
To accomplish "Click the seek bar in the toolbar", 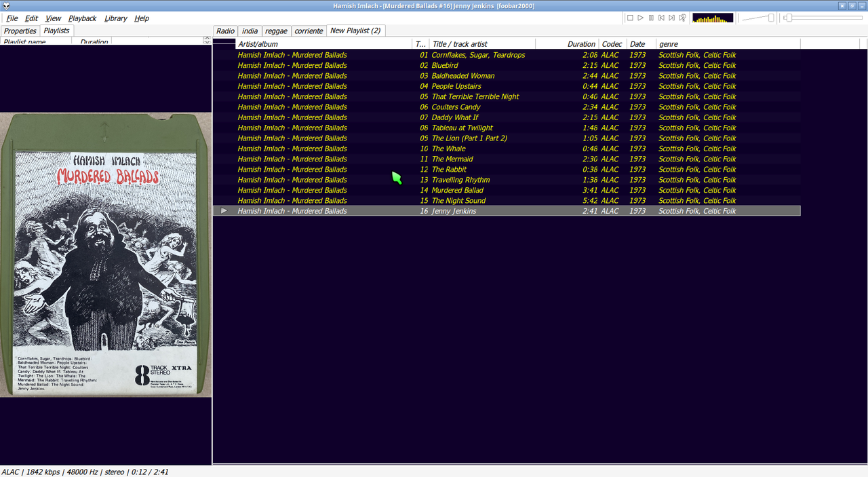I will pos(824,18).
